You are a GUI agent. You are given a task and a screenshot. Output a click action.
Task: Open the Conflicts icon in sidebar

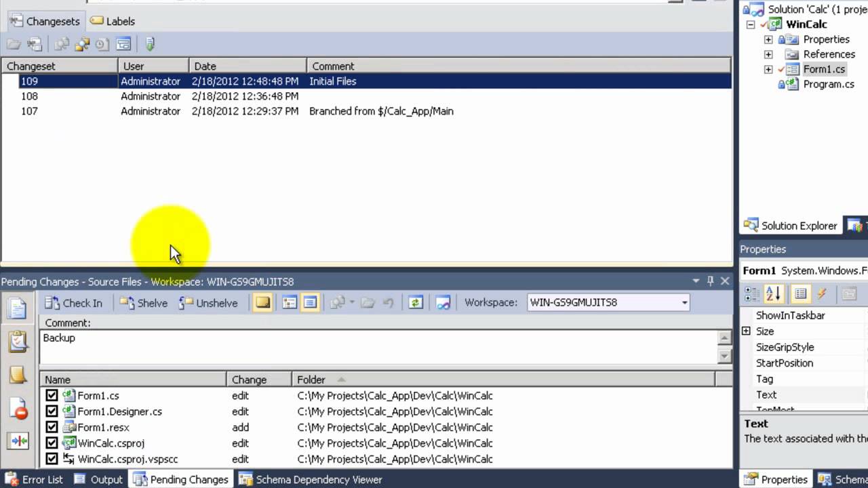[18, 441]
